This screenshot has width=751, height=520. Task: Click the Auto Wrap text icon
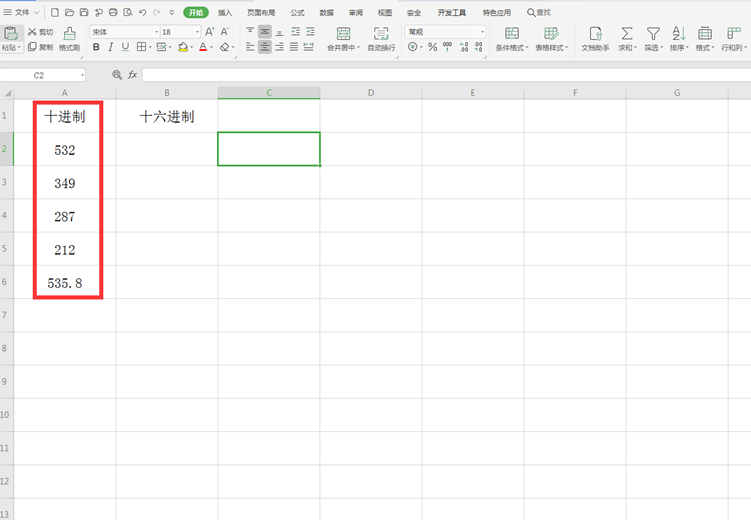[381, 33]
